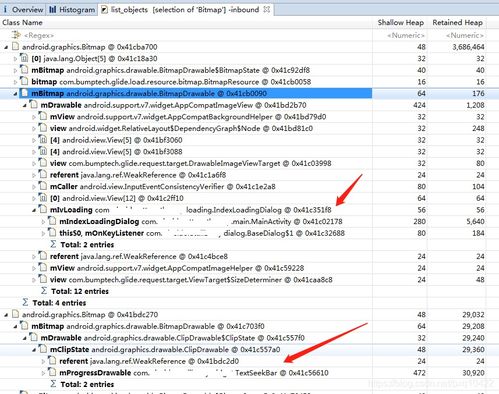This screenshot has width=499, height=394.
Task: Click the Shallow Heap Numeric filter field
Action: [400, 35]
